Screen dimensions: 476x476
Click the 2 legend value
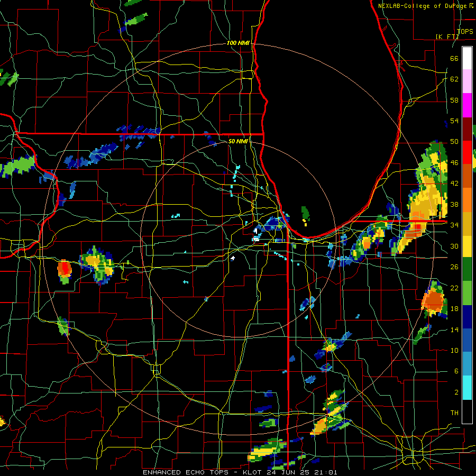coord(456,392)
